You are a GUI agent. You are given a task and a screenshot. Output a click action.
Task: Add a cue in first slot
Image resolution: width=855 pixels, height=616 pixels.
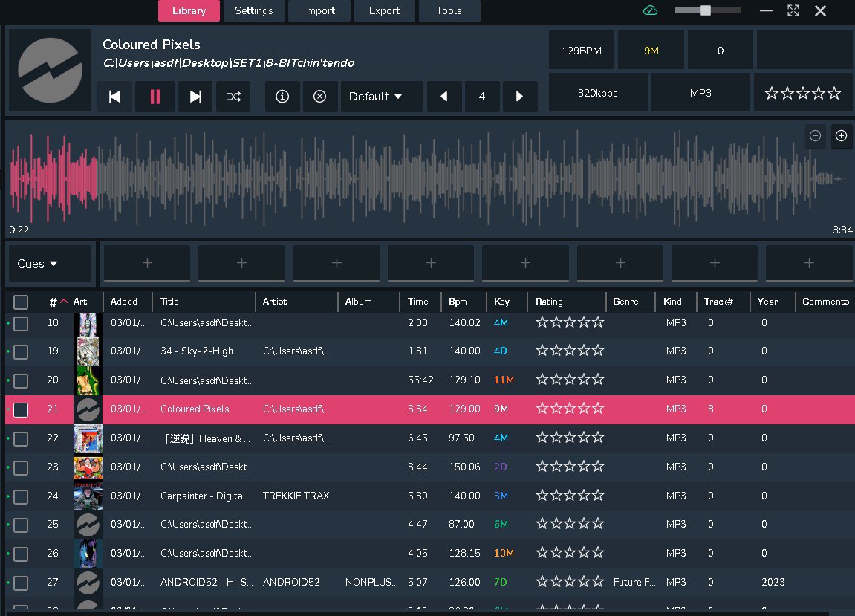coord(147,263)
